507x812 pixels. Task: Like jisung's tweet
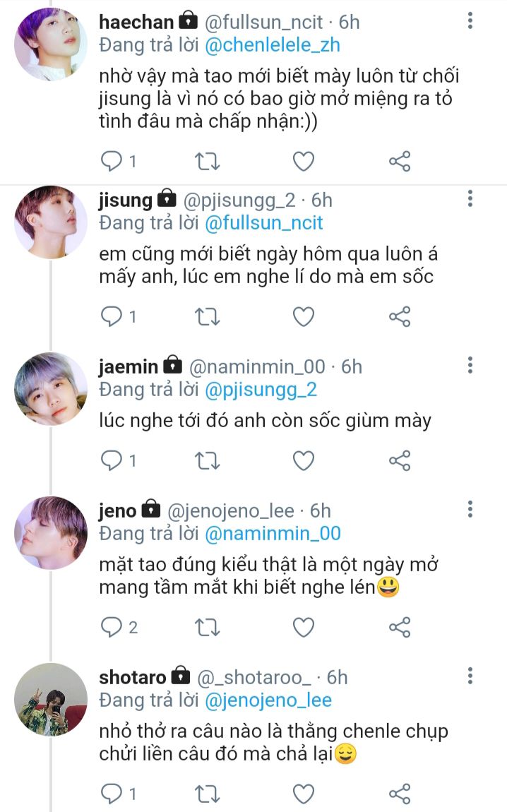point(304,317)
